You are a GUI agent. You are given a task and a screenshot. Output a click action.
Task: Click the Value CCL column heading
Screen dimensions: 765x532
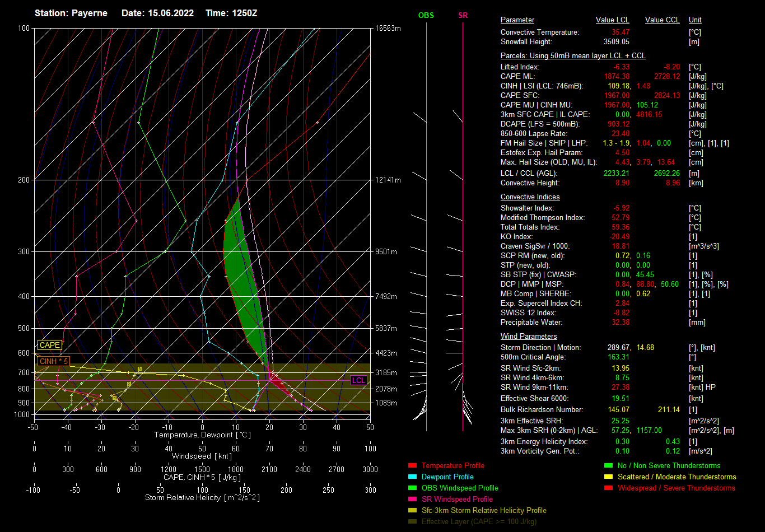click(662, 20)
